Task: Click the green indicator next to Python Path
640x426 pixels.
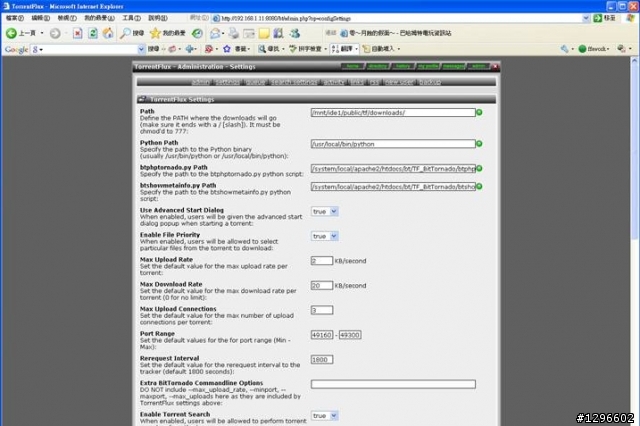Action: [x=479, y=144]
